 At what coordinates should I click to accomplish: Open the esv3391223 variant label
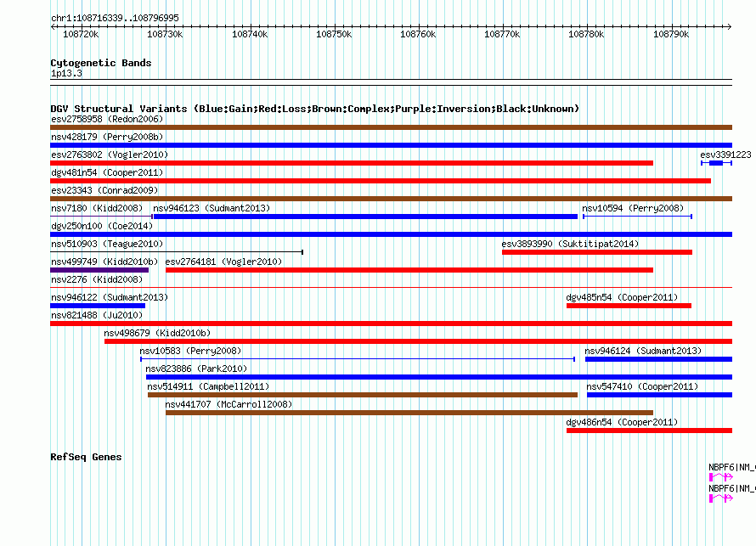[x=725, y=155]
